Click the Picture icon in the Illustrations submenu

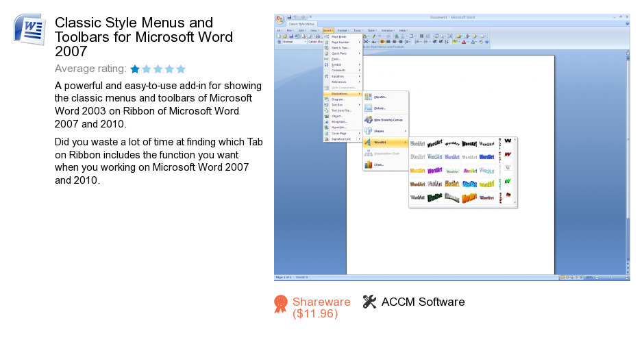pyautogui.click(x=368, y=108)
